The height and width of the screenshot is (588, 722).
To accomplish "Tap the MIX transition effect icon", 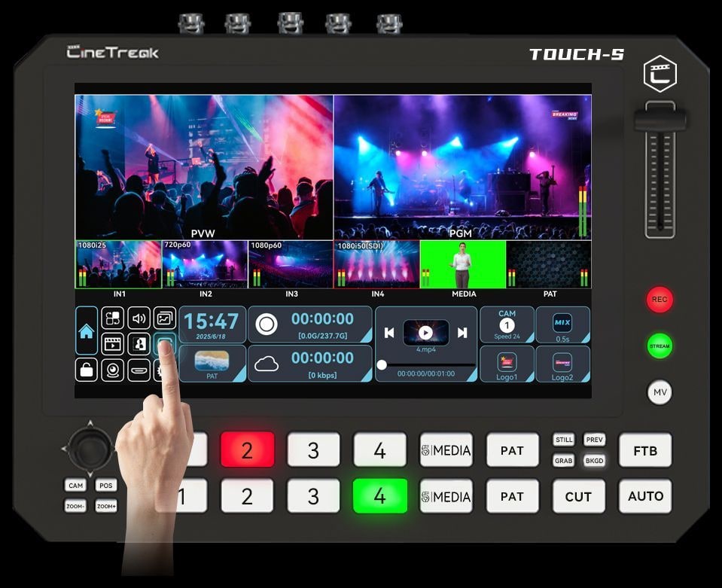I will [x=562, y=323].
